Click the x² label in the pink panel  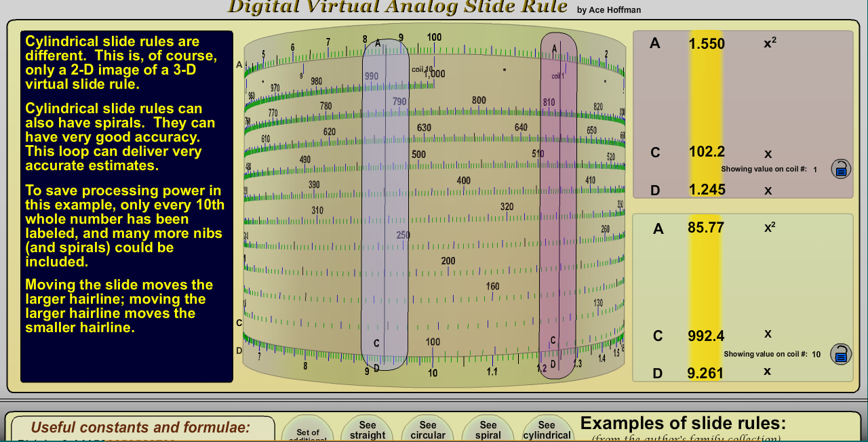(x=770, y=43)
